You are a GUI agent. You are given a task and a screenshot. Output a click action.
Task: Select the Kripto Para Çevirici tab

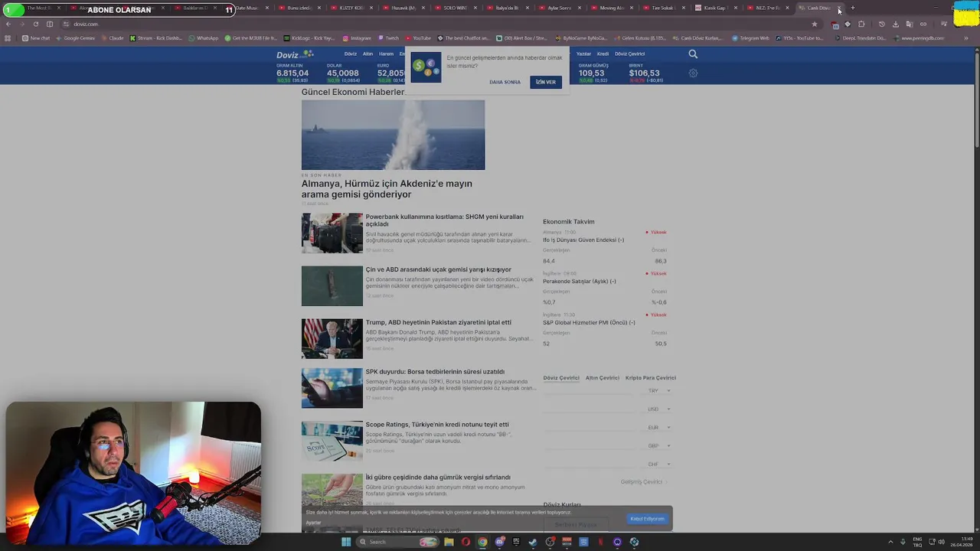pos(651,378)
